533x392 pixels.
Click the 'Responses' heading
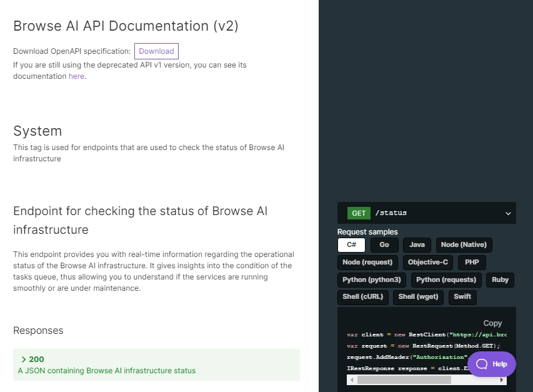[38, 331]
